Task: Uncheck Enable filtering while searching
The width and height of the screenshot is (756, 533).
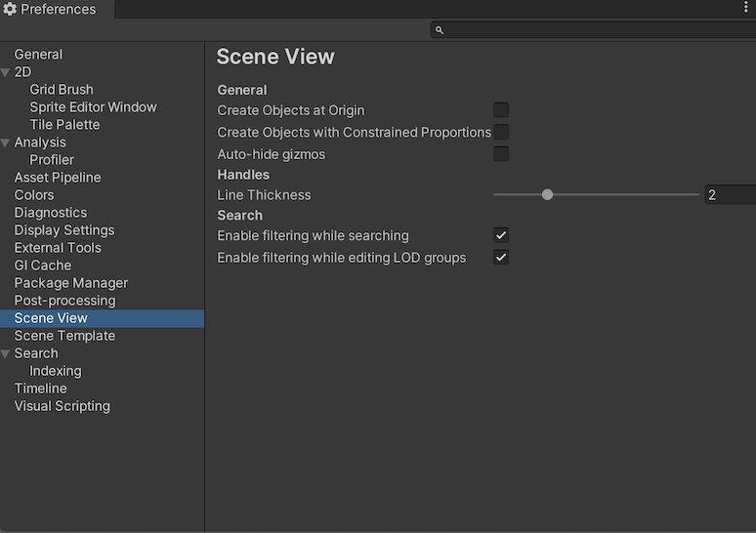Action: (x=501, y=235)
